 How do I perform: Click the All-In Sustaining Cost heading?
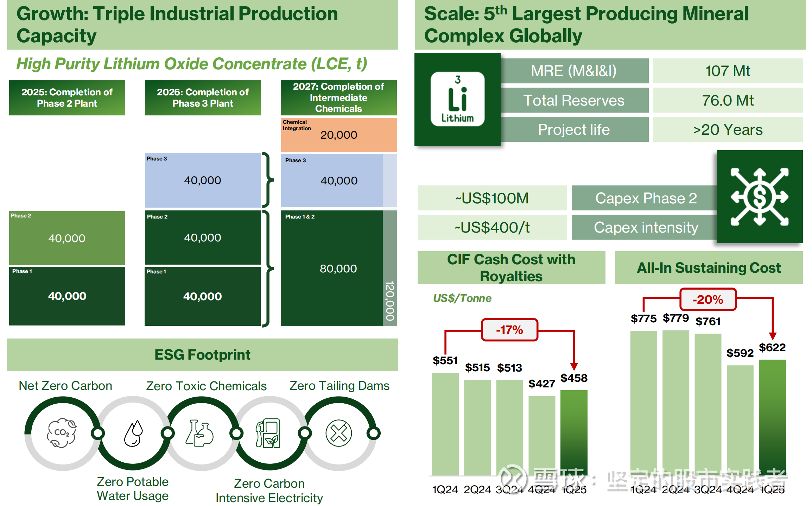pos(709,268)
